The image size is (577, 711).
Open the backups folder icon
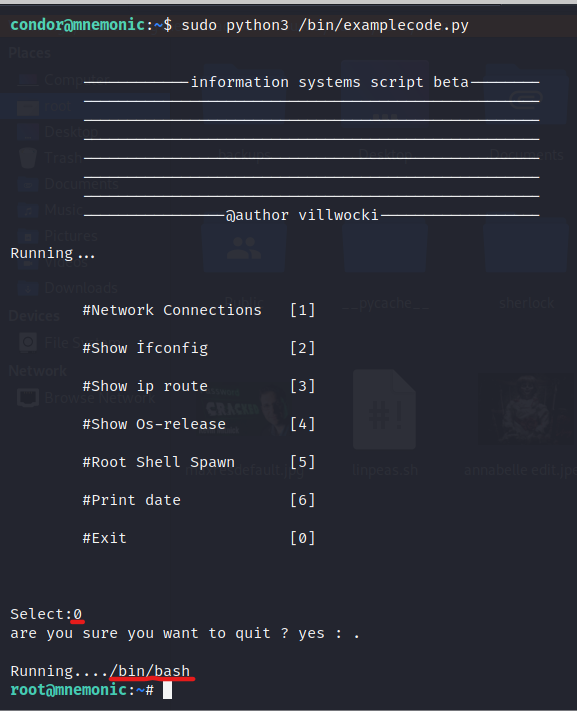(244, 95)
